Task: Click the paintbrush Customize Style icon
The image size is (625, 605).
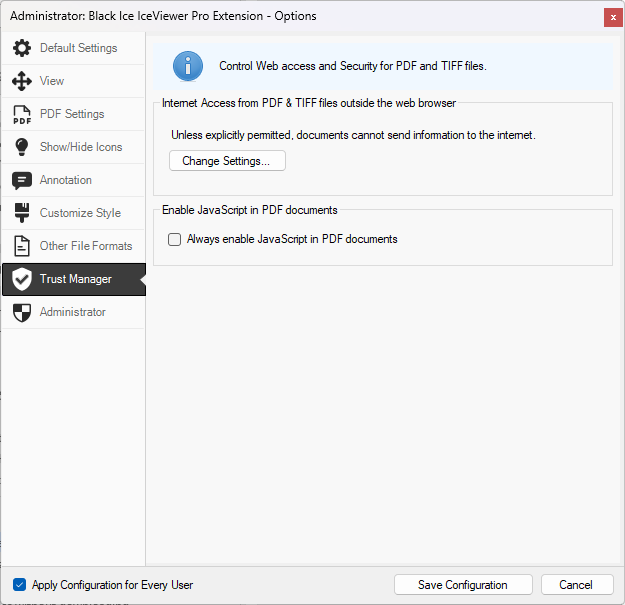Action: [22, 213]
